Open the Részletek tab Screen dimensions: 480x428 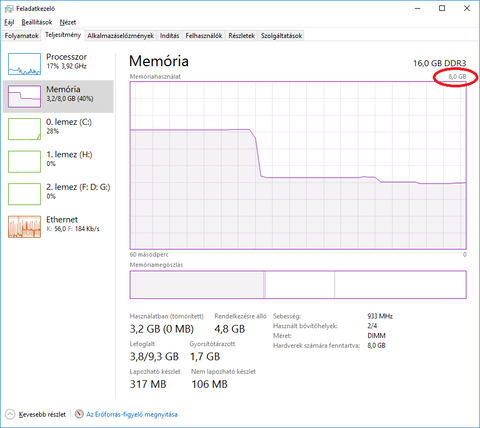[x=242, y=36]
